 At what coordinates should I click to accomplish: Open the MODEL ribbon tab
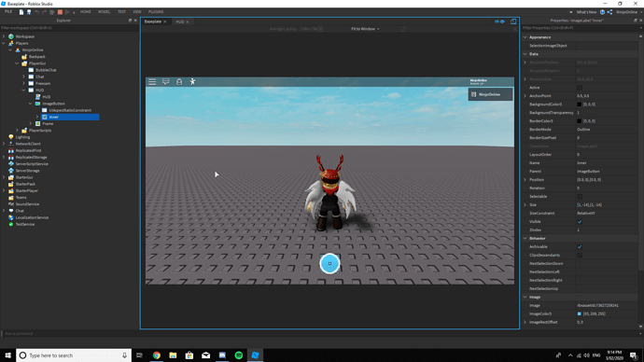[x=104, y=12]
